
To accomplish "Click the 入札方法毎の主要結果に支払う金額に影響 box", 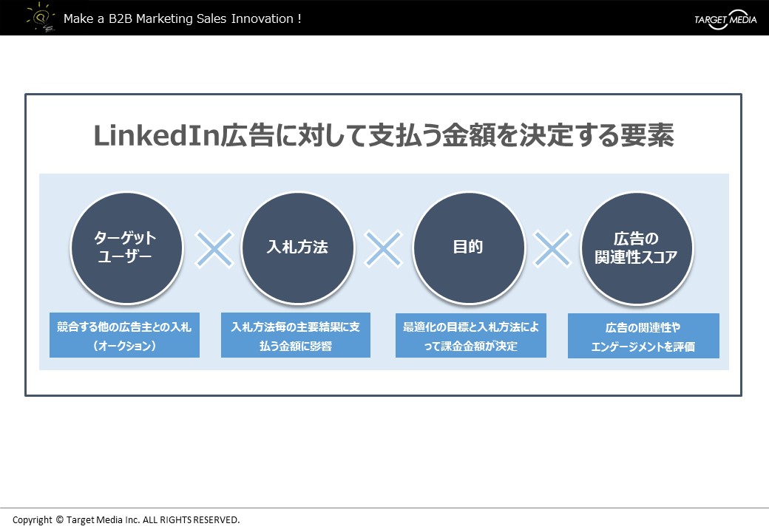I will pyautogui.click(x=296, y=335).
